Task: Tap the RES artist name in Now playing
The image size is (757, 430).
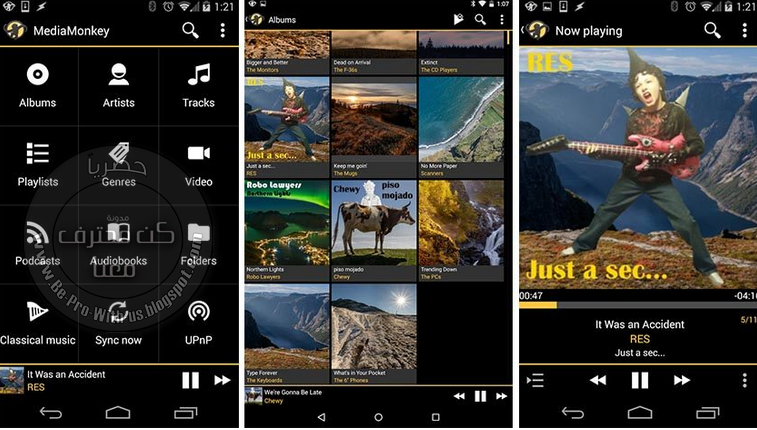Action: 640,339
